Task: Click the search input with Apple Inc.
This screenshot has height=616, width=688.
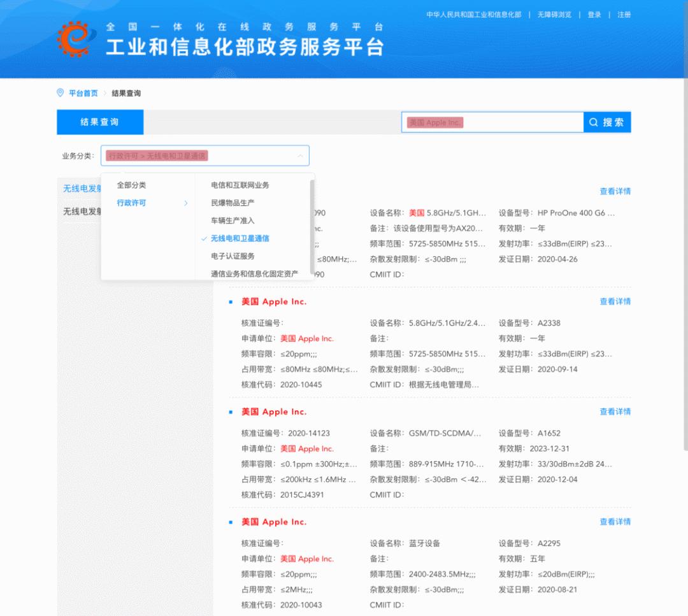Action: click(492, 122)
